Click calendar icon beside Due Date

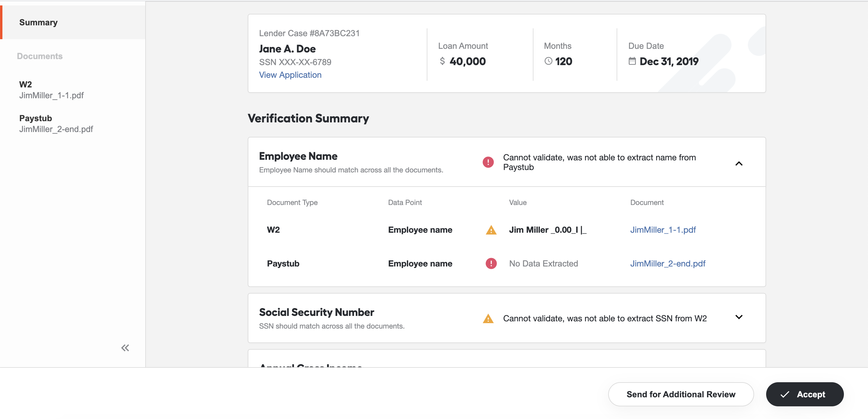(x=632, y=61)
